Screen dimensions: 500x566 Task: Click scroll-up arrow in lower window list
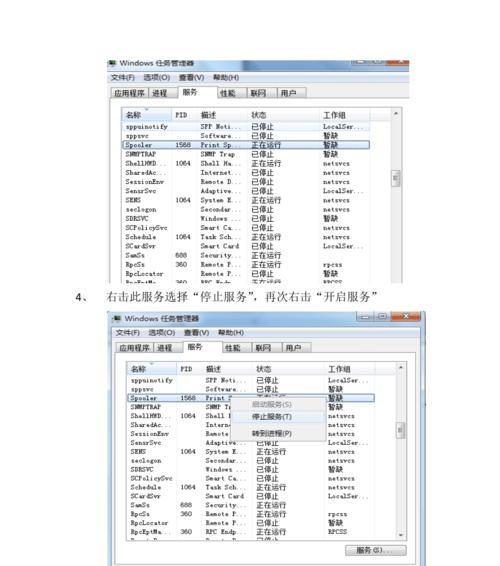400,368
